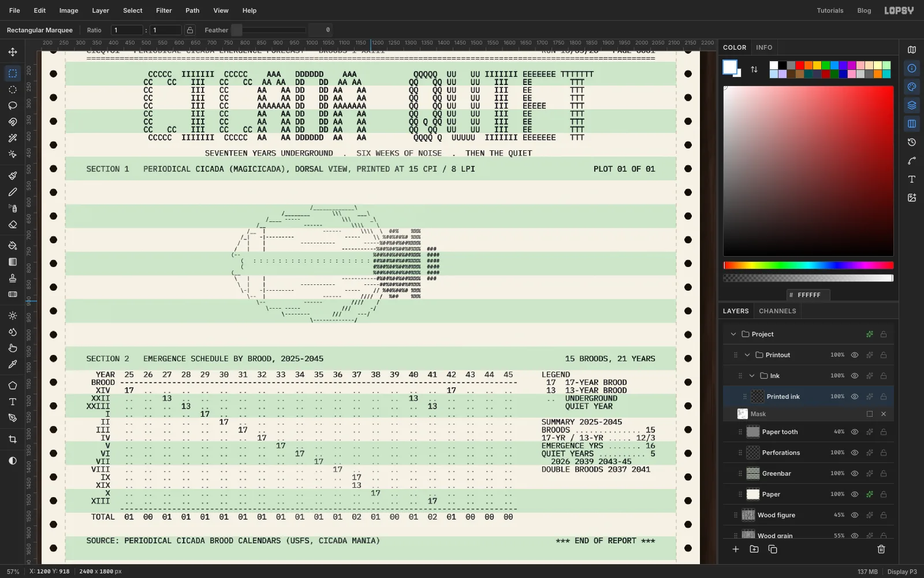Delete layer with the trash icon

881,549
